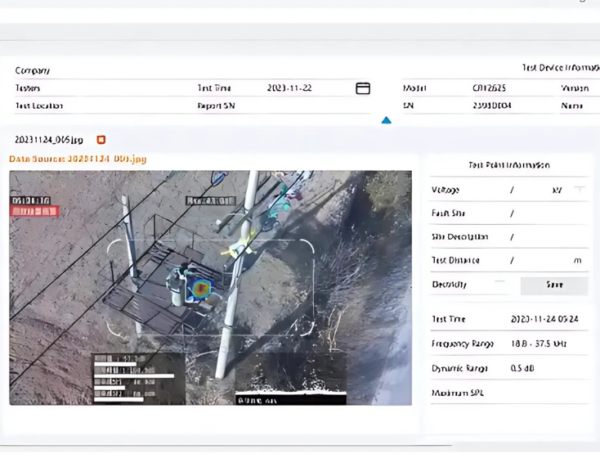Toggle the Electricity switch
The image size is (600, 476).
[x=501, y=284]
